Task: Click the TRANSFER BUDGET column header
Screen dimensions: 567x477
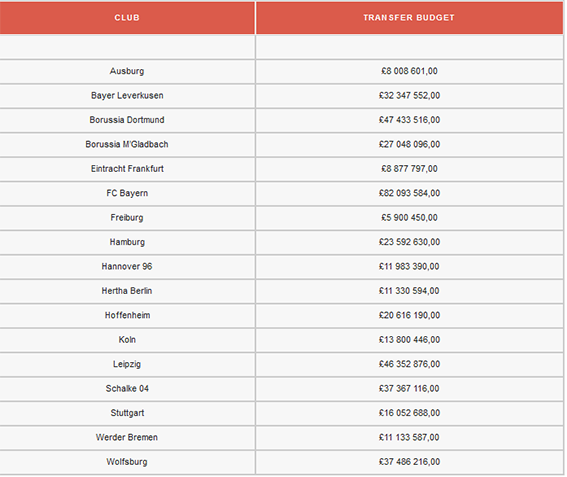Action: pyautogui.click(x=409, y=18)
